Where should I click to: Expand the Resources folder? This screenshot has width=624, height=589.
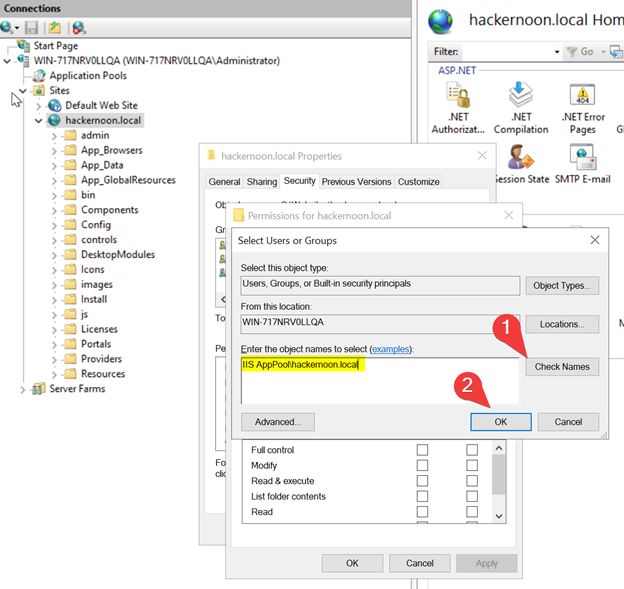(55, 374)
